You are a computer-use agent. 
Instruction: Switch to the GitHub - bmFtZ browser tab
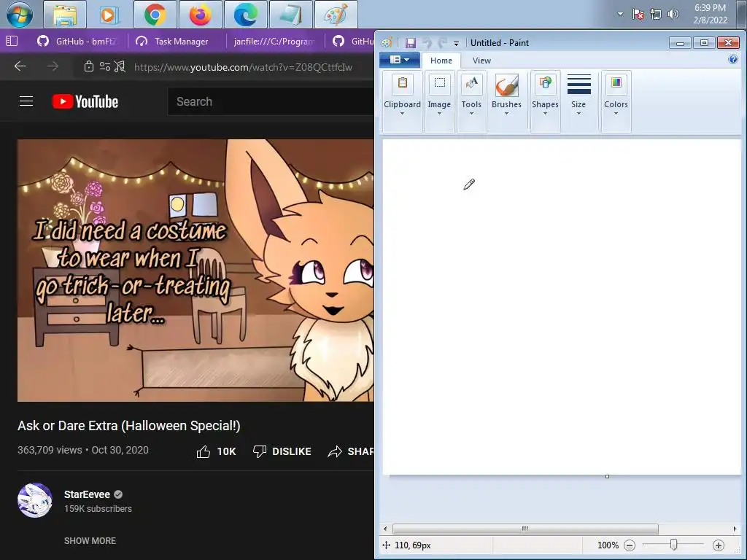pyautogui.click(x=77, y=42)
